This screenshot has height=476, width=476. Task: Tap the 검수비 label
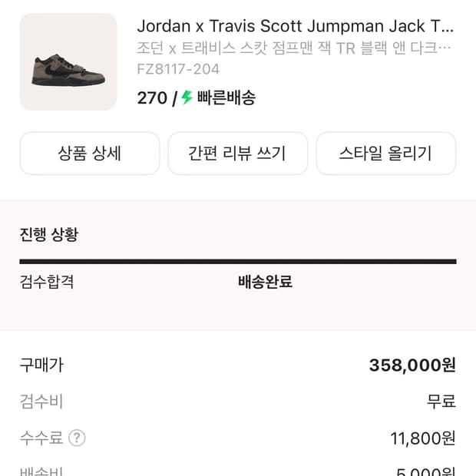[x=41, y=402]
